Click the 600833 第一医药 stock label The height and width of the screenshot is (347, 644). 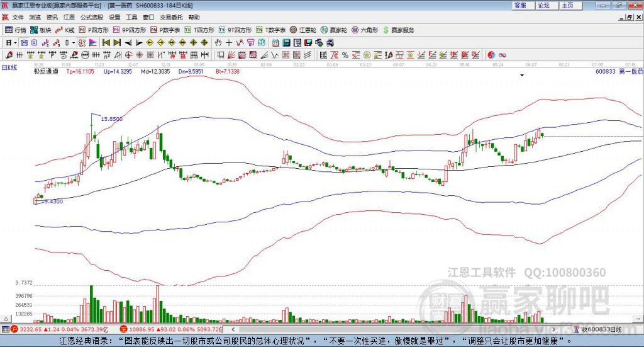click(619, 72)
